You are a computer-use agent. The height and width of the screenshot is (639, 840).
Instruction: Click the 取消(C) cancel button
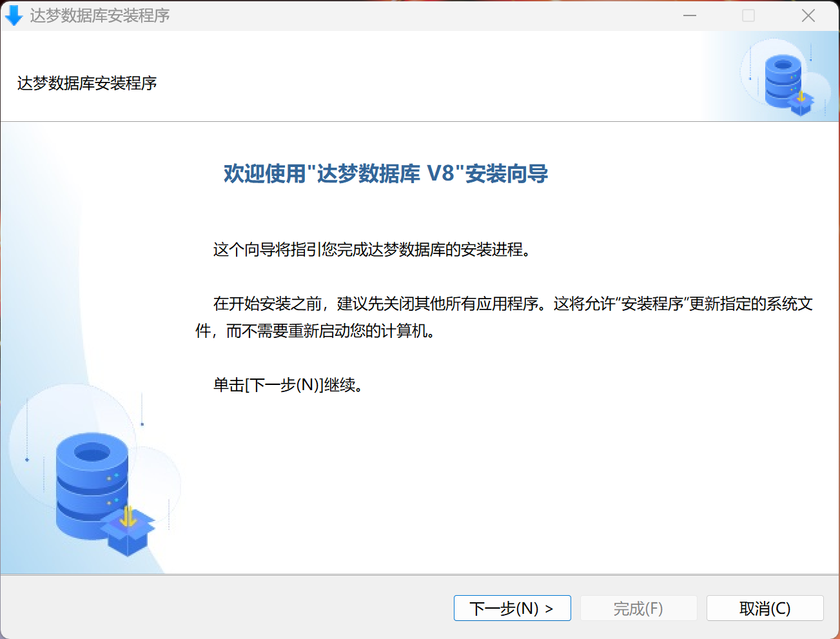point(765,608)
